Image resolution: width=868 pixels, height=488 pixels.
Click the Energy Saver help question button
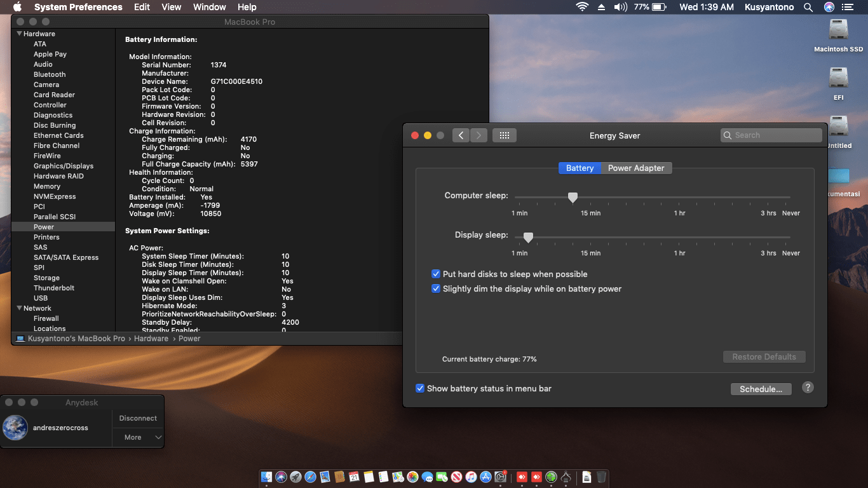(x=808, y=388)
